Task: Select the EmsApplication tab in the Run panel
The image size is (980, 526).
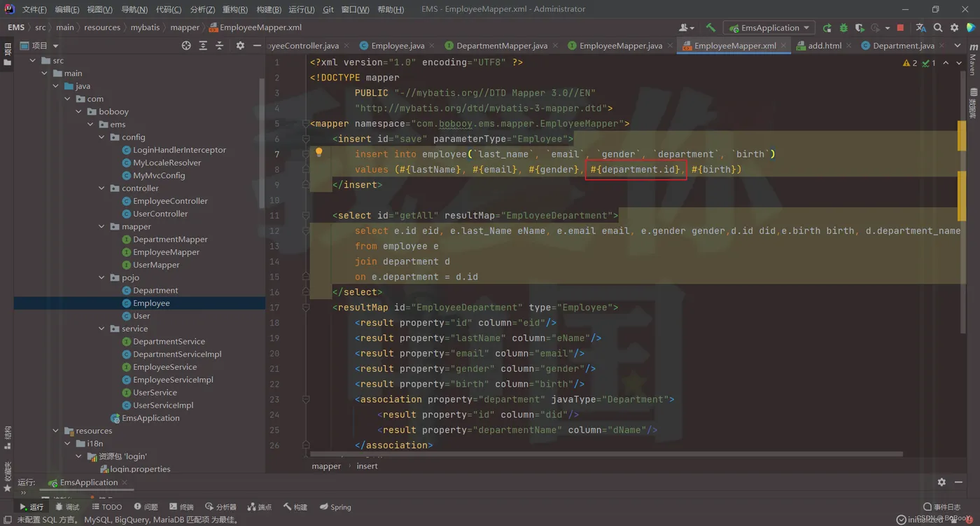Action: point(88,483)
